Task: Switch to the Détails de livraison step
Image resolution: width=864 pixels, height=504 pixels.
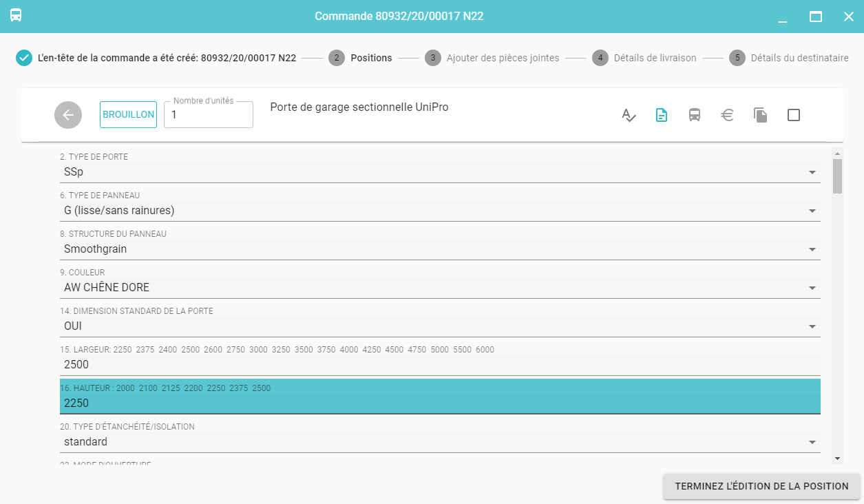Action: point(654,58)
